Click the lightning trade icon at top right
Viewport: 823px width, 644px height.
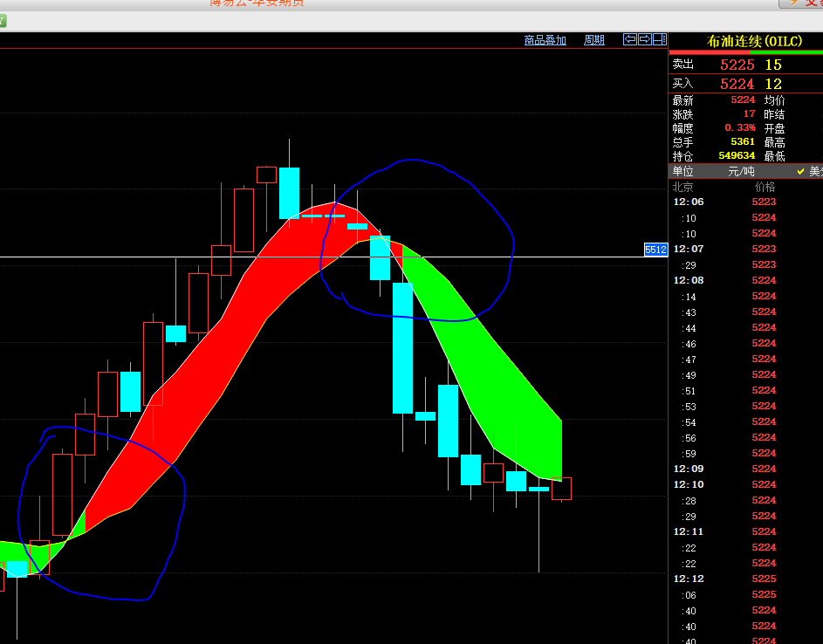click(792, 3)
